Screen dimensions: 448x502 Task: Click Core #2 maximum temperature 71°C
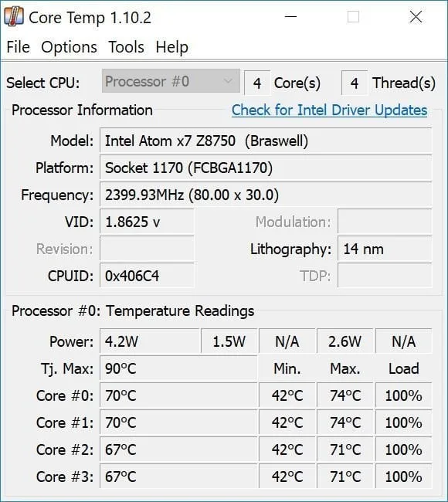pyautogui.click(x=345, y=449)
